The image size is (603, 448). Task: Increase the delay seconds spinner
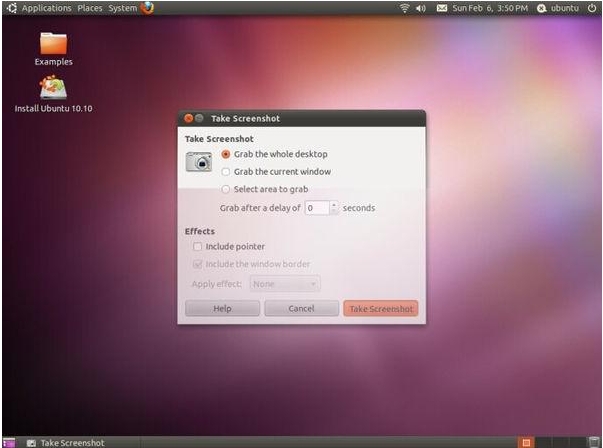tap(334, 205)
